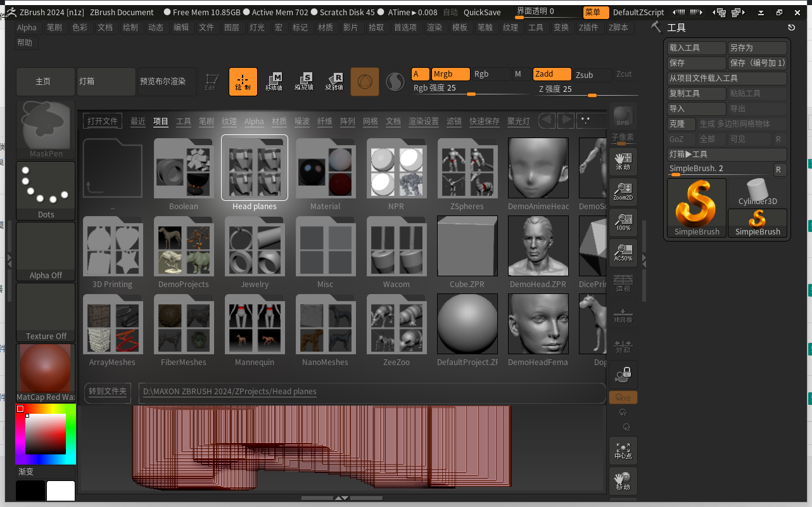Click the 移动轴 (Move) gizmo icon
The image size is (812, 507).
coord(274,82)
